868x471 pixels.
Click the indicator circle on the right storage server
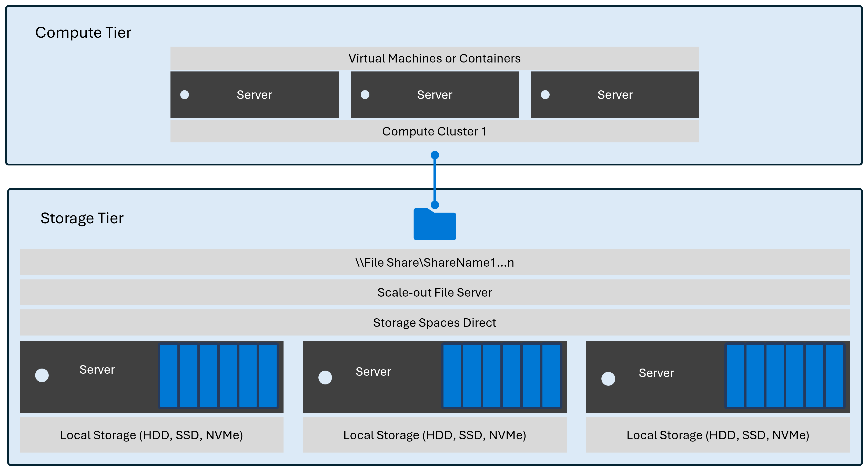[x=608, y=379]
